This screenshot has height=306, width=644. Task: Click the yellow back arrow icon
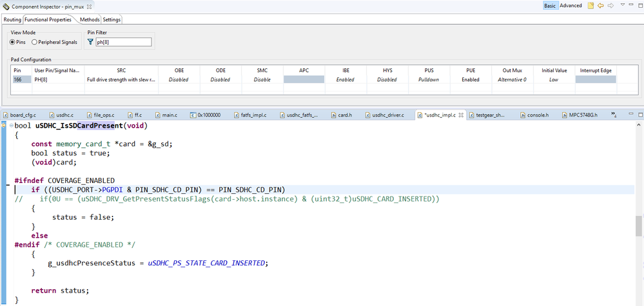[600, 6]
